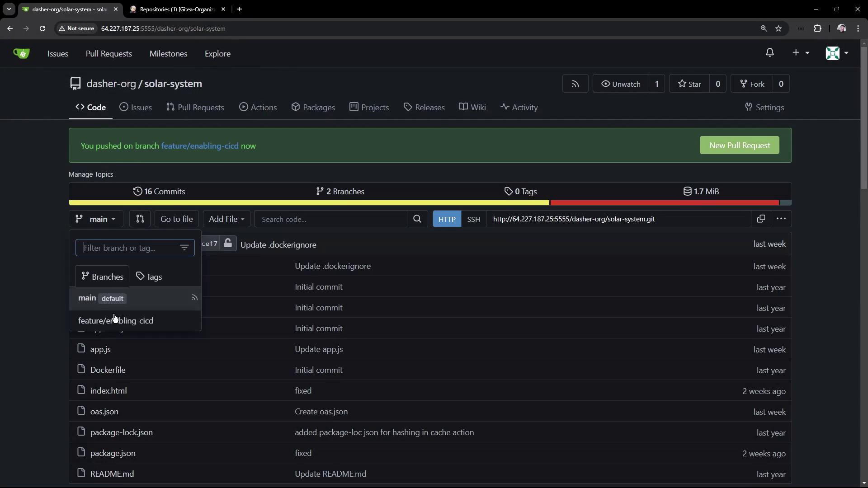Open the notifications bell
The image size is (868, 488).
coord(769,53)
